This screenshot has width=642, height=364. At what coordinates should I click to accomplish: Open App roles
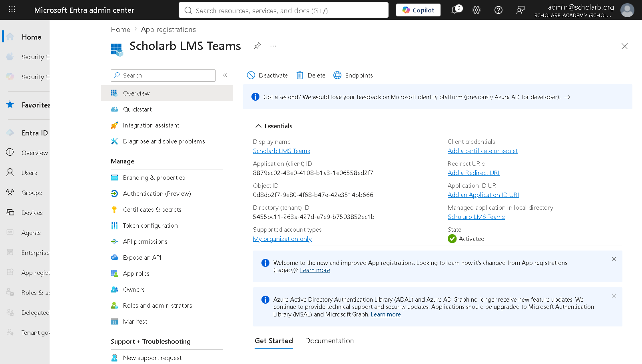coord(167,273)
